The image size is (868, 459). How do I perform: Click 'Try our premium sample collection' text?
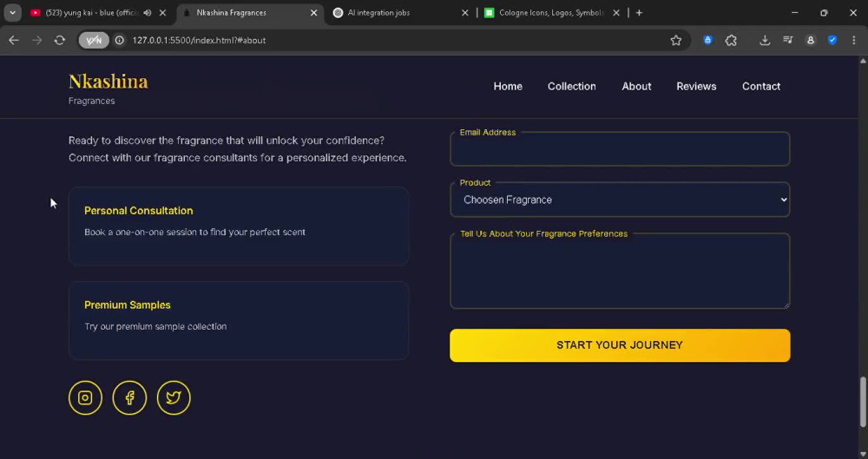tap(155, 326)
